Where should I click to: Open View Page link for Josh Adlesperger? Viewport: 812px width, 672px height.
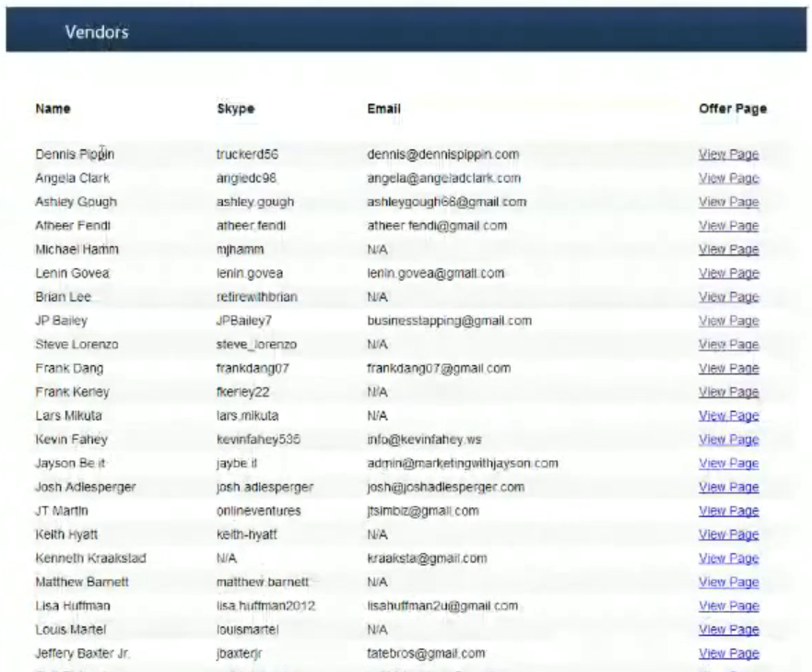729,487
